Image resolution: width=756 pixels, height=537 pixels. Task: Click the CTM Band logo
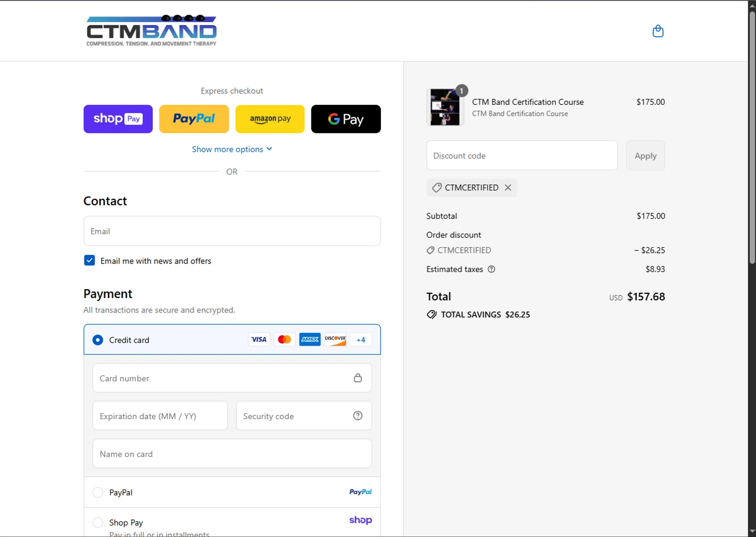pos(151,31)
